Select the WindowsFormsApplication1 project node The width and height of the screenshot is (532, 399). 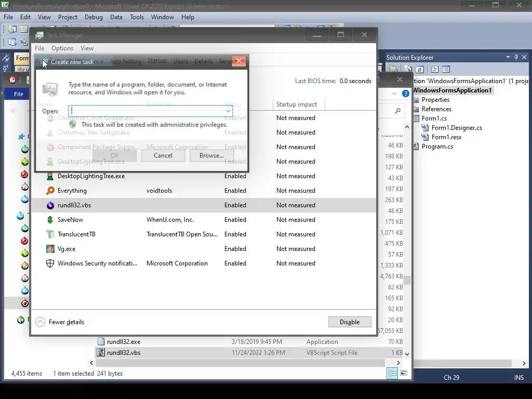(453, 90)
